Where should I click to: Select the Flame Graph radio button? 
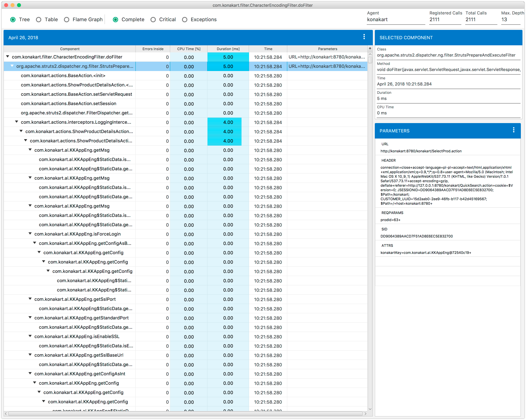(x=67, y=20)
